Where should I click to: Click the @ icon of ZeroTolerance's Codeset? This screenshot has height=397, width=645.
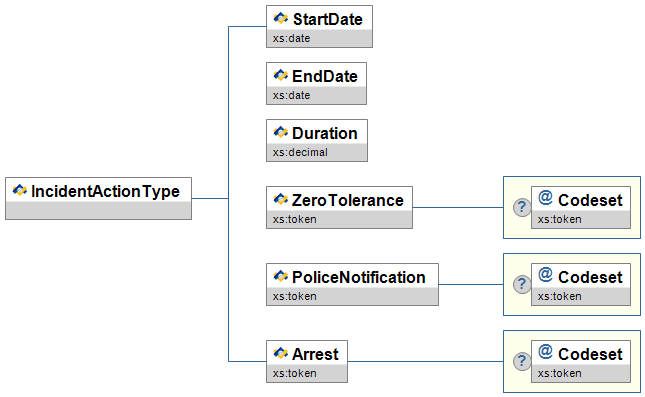(545, 197)
